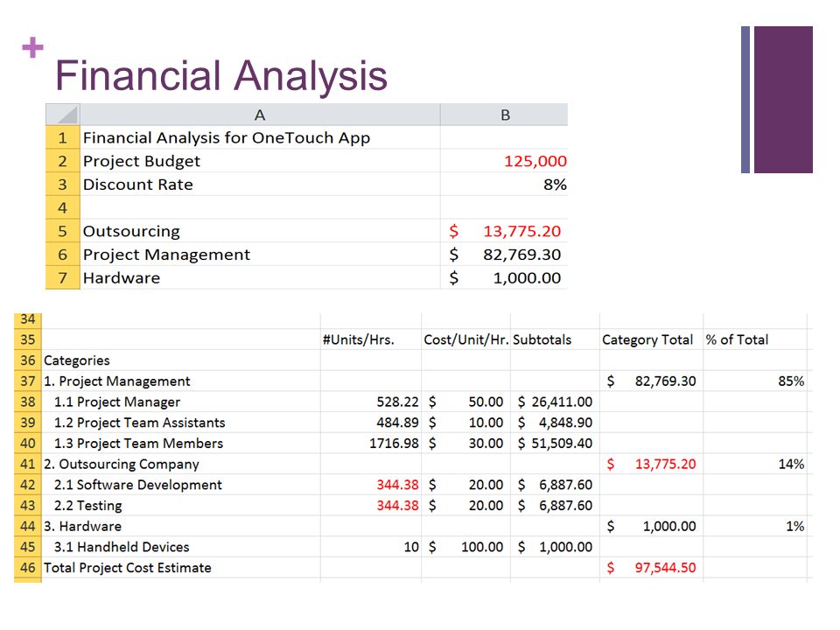Click the 14% of total value
Image resolution: width=840 pixels, height=630 pixels.
click(791, 464)
